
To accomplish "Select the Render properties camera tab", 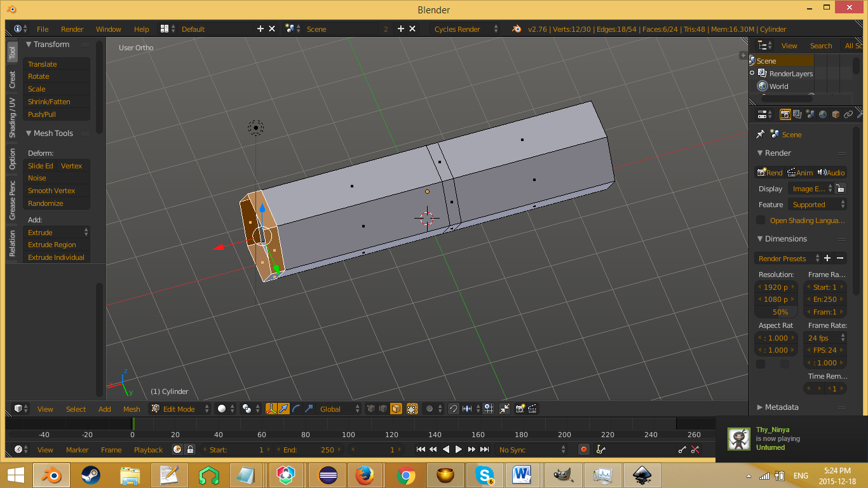I will point(785,114).
